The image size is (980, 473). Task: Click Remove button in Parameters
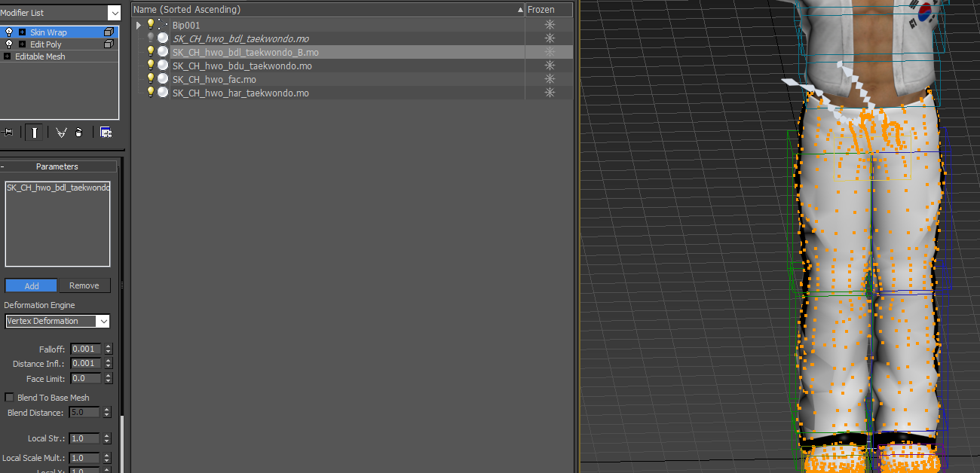click(x=84, y=285)
